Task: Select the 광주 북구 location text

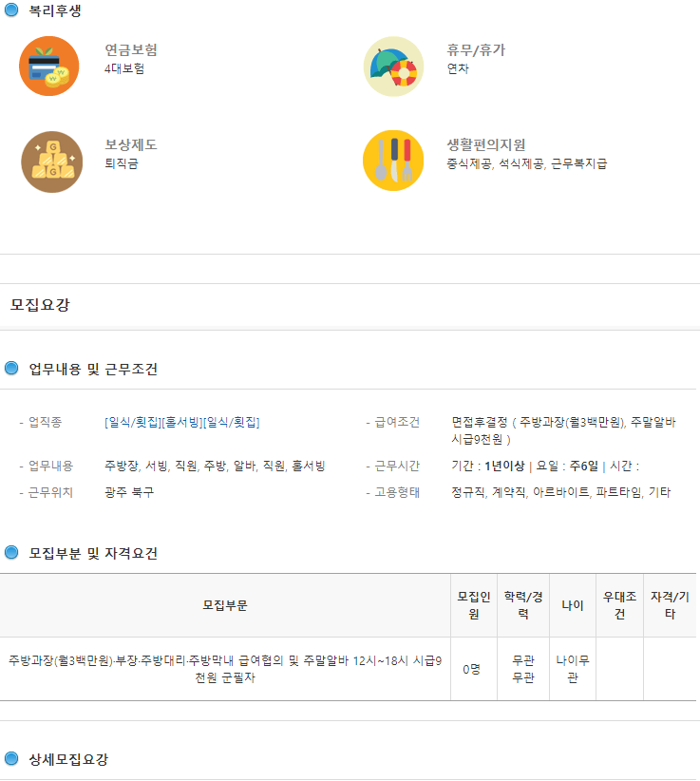Action: 129,492
